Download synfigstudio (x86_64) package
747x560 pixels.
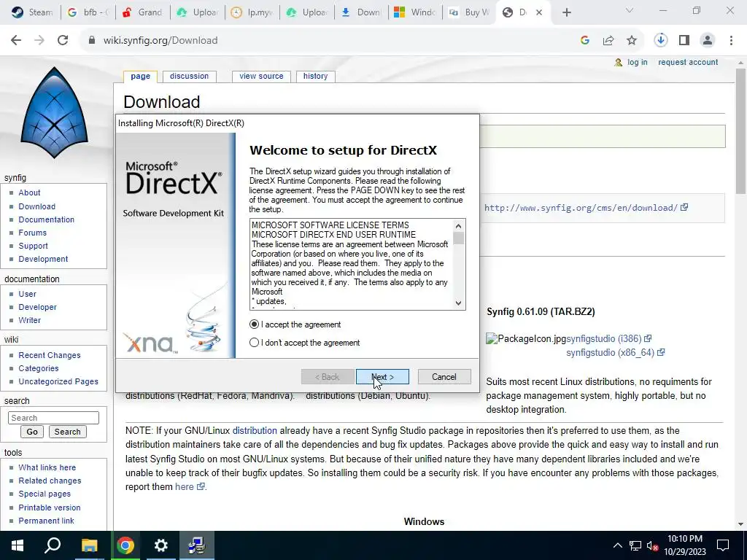point(615,352)
